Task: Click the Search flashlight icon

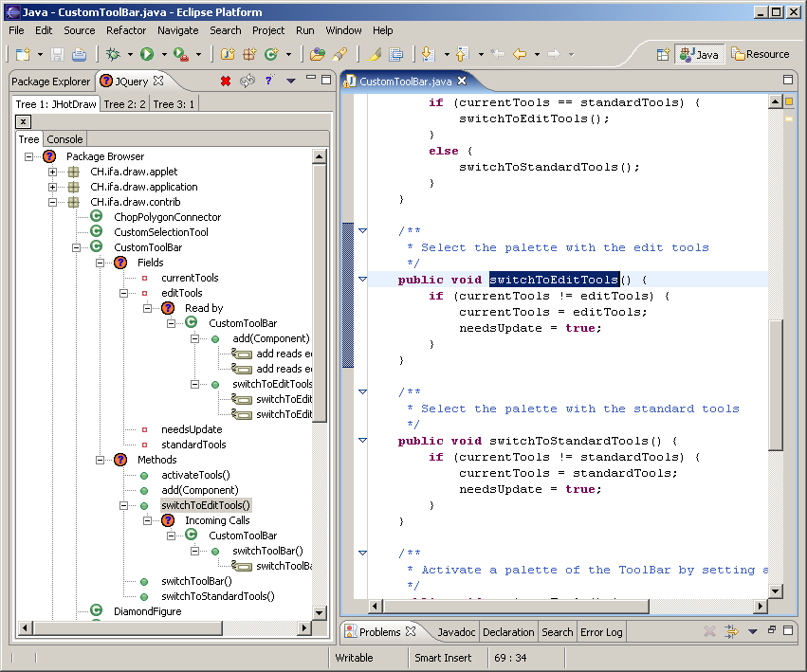Action: point(339,54)
